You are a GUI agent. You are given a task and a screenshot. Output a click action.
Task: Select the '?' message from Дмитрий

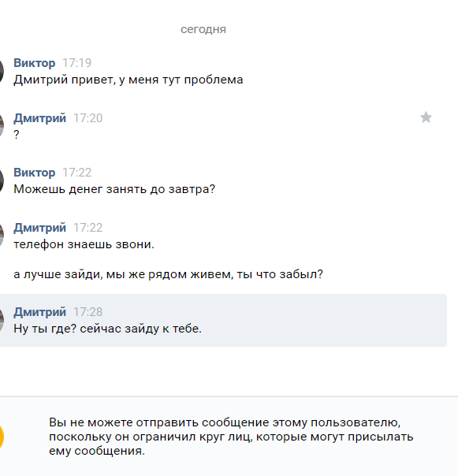tap(17, 135)
